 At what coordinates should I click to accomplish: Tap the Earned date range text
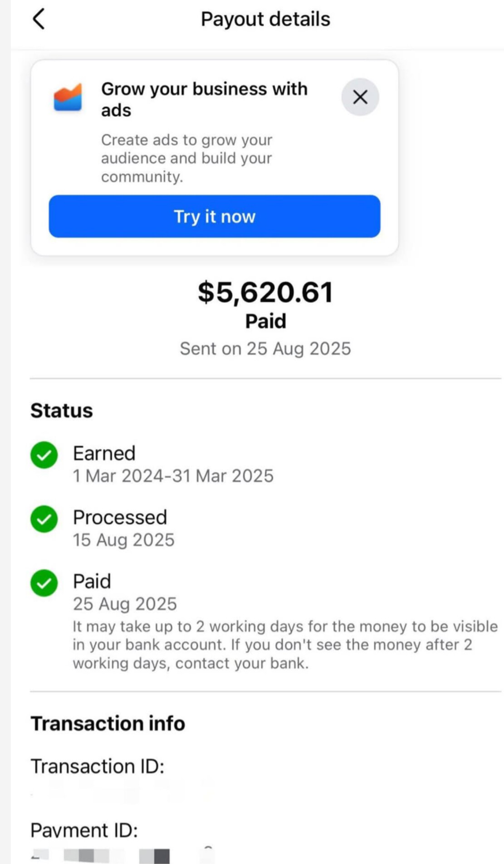pyautogui.click(x=173, y=476)
